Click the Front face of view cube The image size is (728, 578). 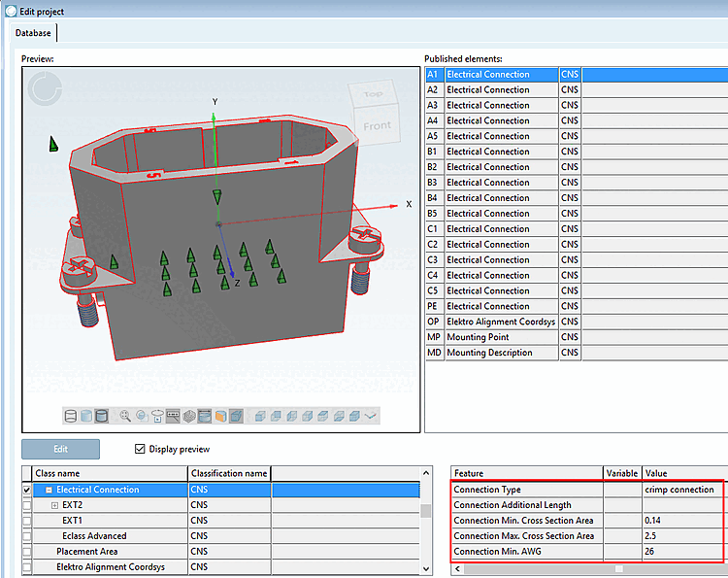[x=377, y=125]
